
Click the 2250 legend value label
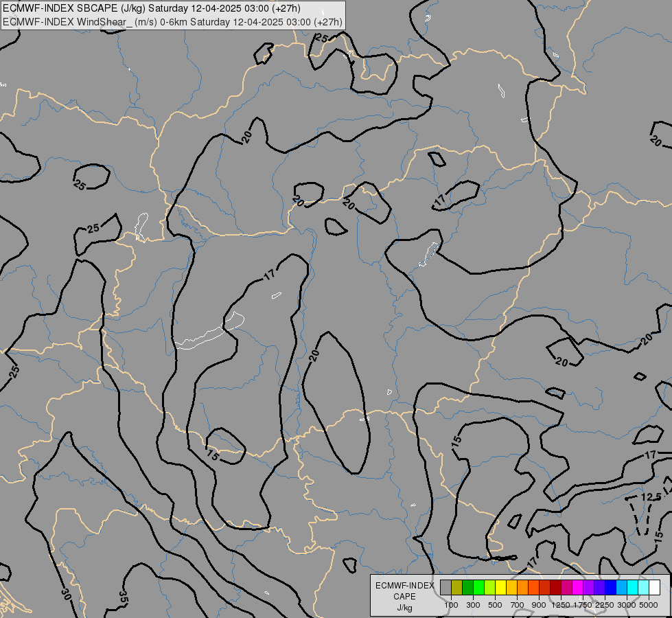tap(605, 605)
